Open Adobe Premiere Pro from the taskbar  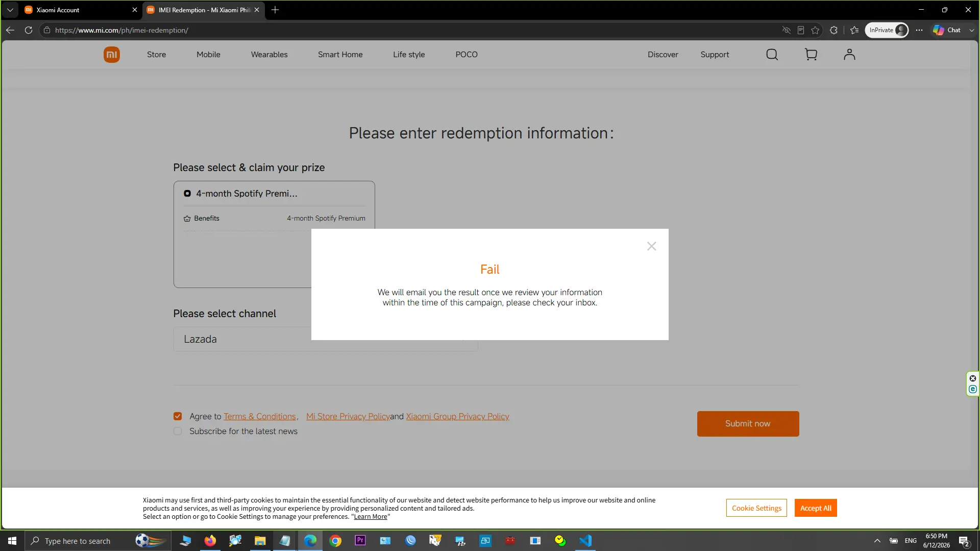(360, 541)
